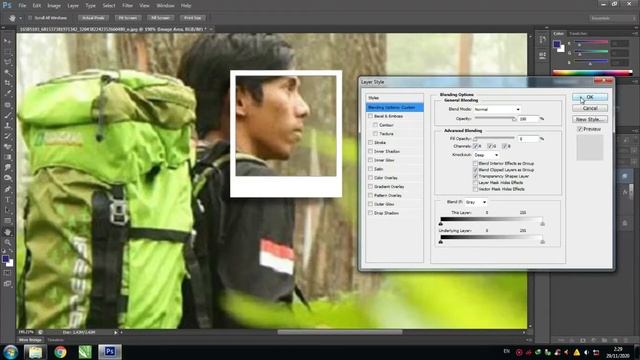Open the Layer menu
640x360 pixels.
(73, 6)
